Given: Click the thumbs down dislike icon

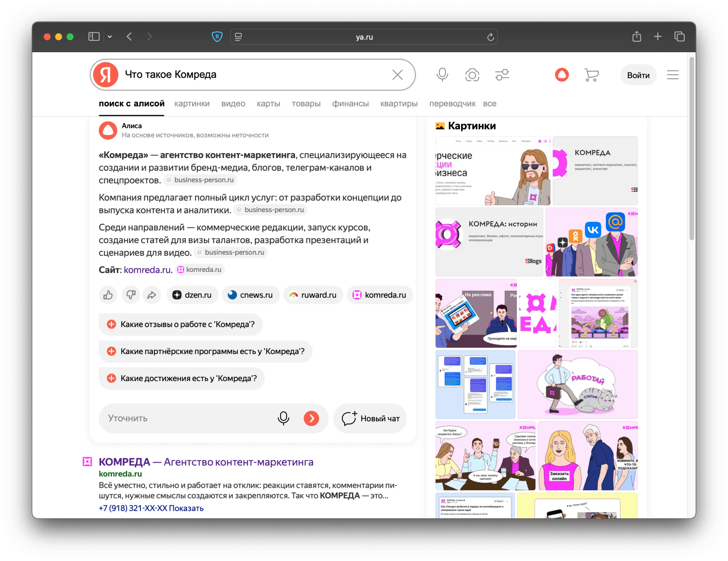Looking at the screenshot, I should click(x=130, y=295).
